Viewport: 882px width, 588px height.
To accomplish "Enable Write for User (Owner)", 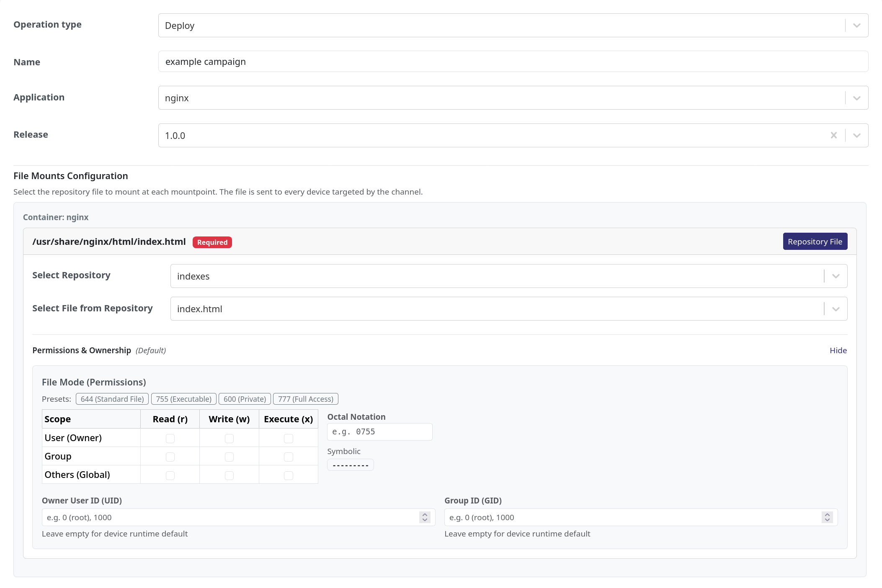I will tap(229, 438).
